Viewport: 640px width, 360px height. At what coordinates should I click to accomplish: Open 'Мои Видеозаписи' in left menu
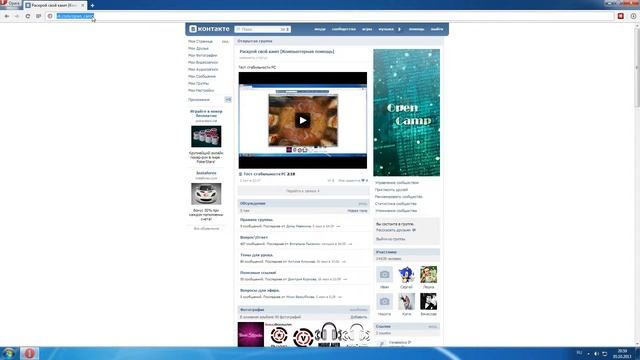point(203,62)
